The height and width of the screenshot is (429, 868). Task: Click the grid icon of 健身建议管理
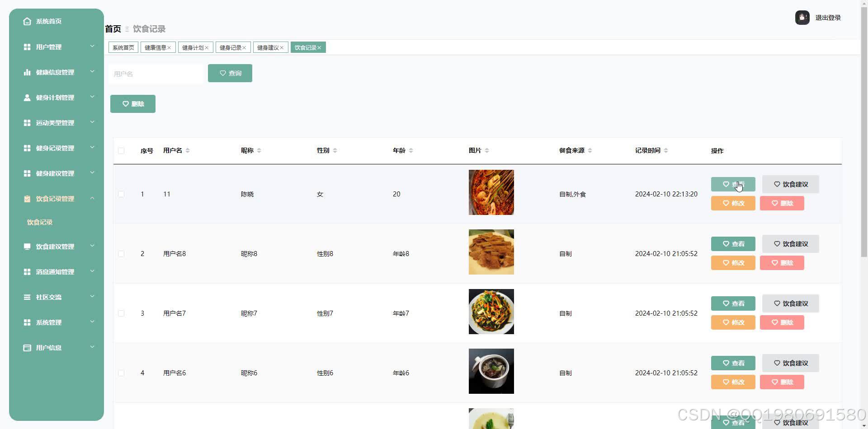(27, 173)
